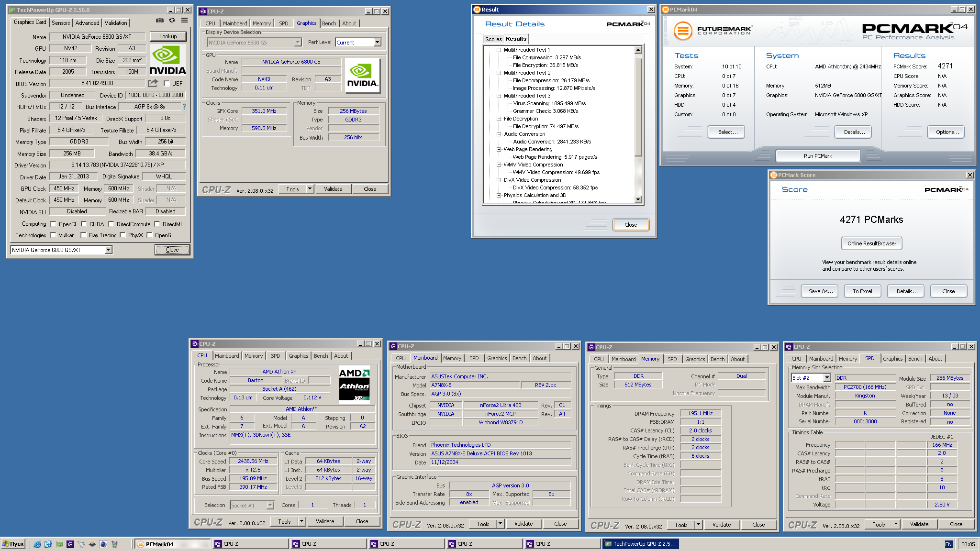Click the Futuremark logo in PCMark04
Screen dimensions: 980x551
point(713,31)
